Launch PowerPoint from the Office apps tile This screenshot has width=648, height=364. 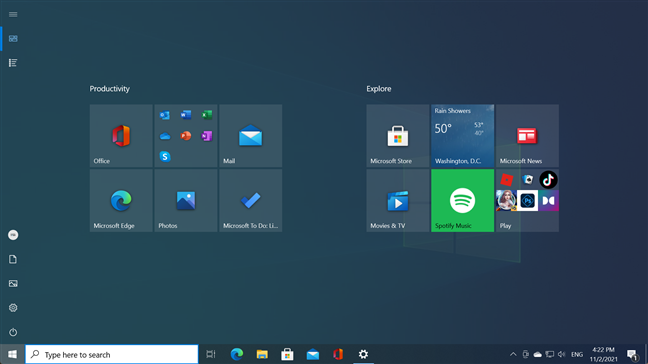(x=186, y=136)
